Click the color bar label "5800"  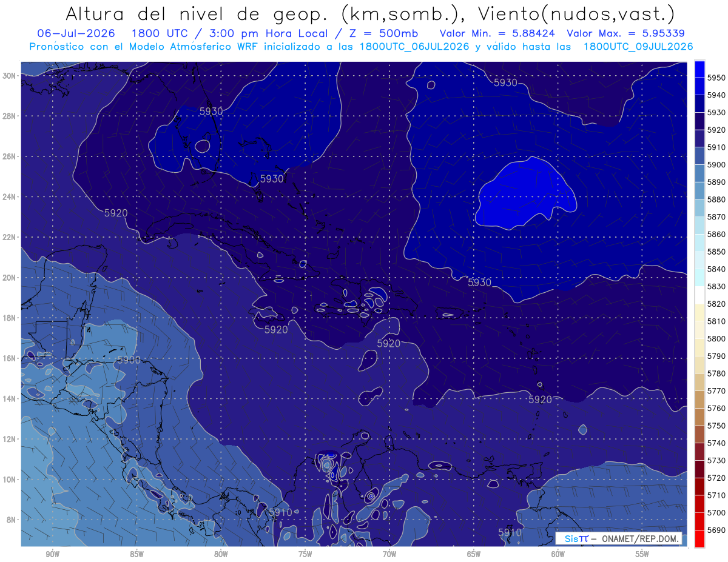click(x=716, y=339)
